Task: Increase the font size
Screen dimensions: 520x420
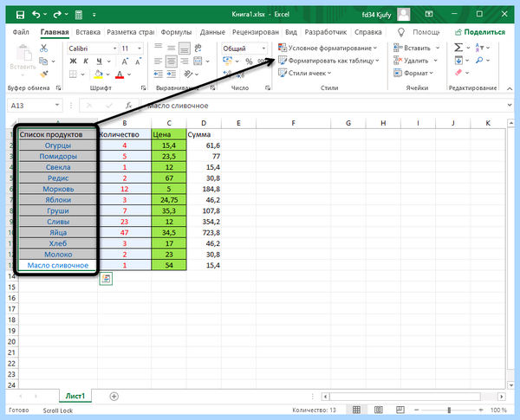Action: (x=125, y=61)
